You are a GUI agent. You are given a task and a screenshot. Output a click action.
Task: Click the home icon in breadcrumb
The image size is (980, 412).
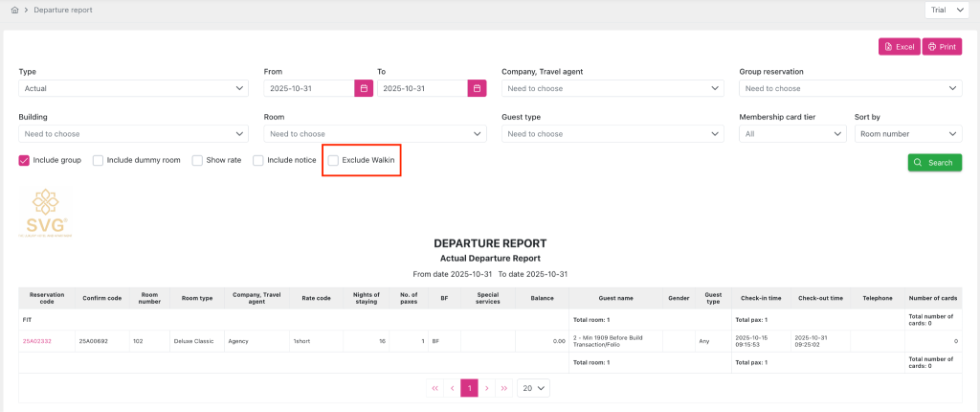[14, 10]
